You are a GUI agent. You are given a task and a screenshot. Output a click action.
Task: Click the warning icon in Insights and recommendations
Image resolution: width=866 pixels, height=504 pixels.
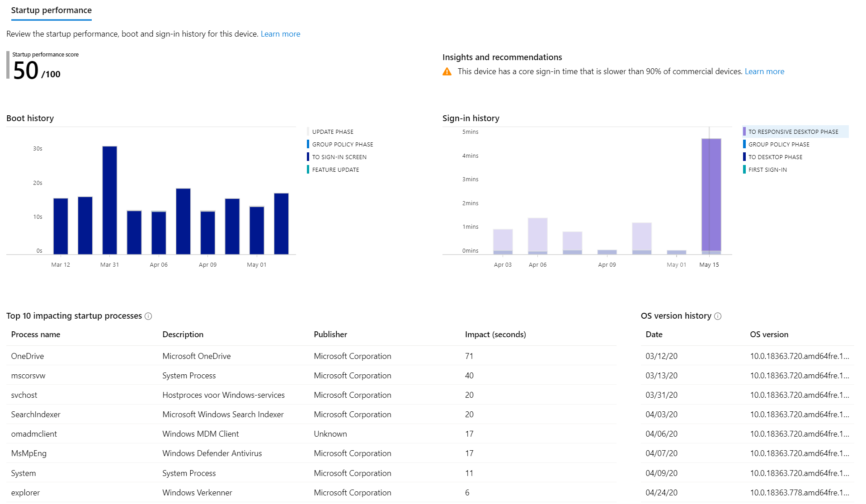[447, 71]
